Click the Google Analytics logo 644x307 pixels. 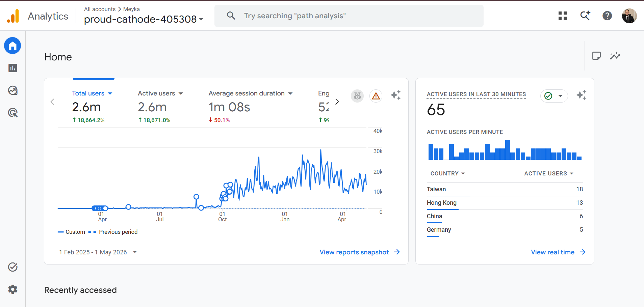coord(13,16)
